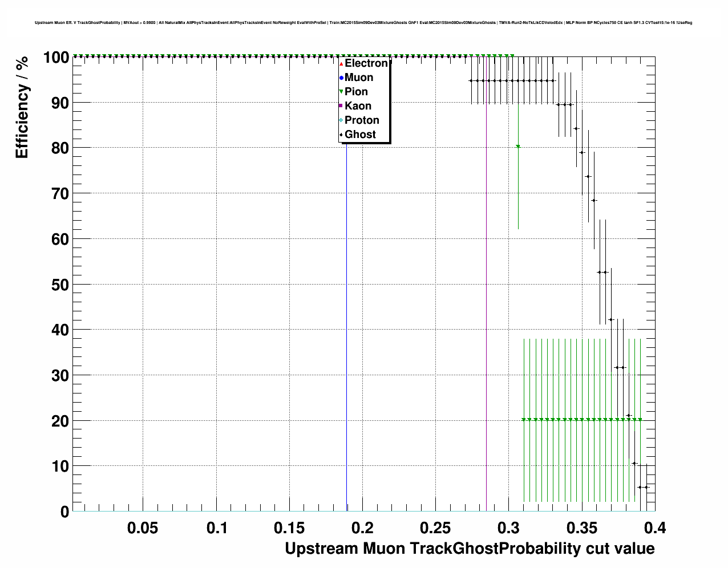728x568 pixels.
Task: Click the cyan Proton legend marker
Action: pos(341,120)
